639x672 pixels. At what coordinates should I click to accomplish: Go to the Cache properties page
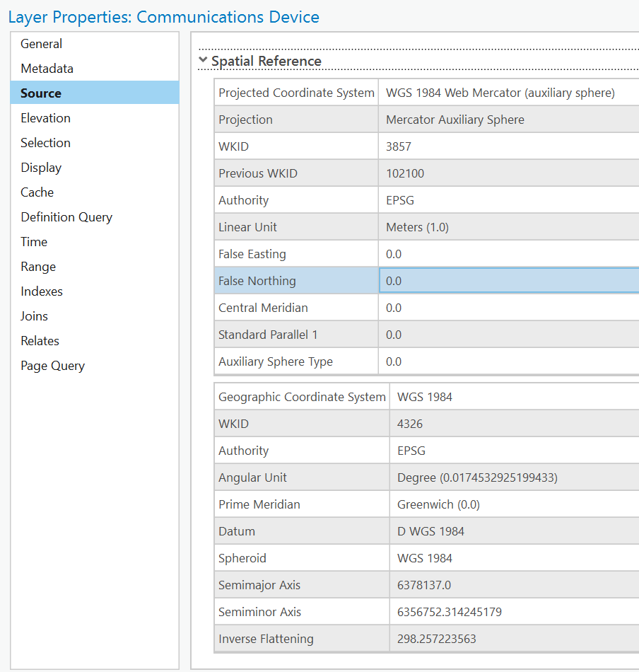tap(37, 192)
